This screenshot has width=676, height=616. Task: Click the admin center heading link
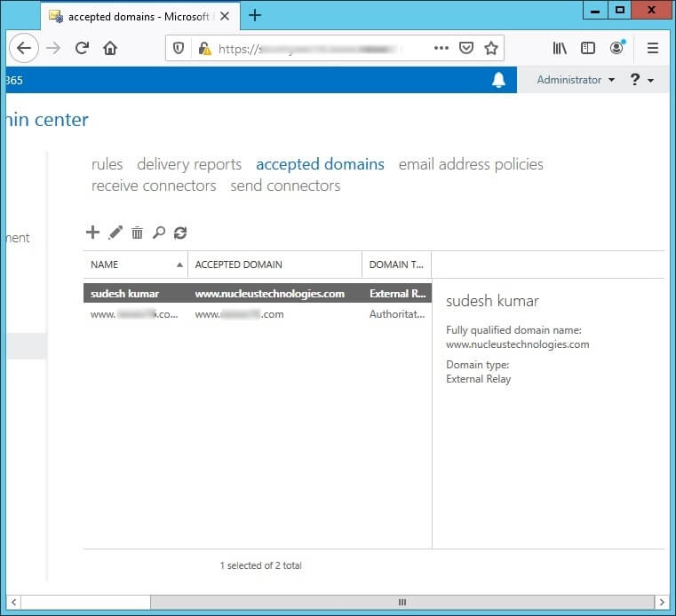click(47, 120)
